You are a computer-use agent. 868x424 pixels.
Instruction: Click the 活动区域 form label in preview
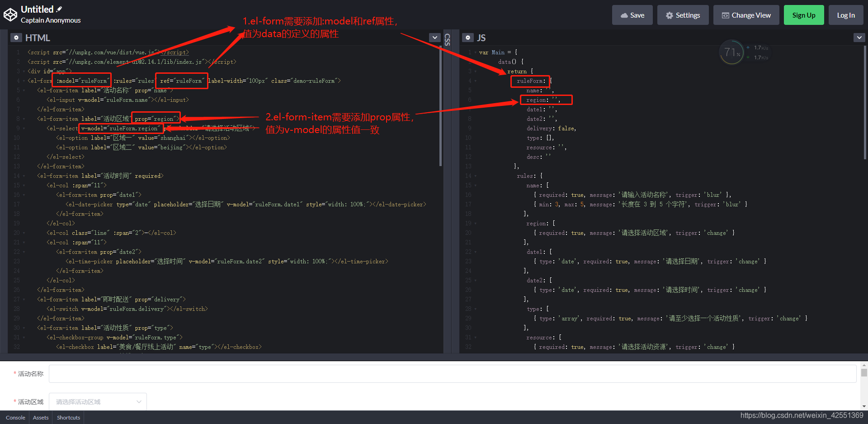31,402
